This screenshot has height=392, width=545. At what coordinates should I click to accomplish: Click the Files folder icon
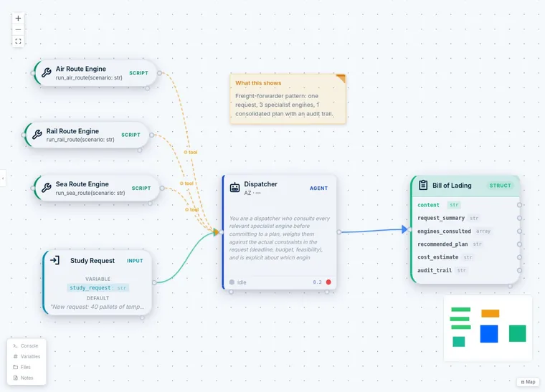(15, 367)
